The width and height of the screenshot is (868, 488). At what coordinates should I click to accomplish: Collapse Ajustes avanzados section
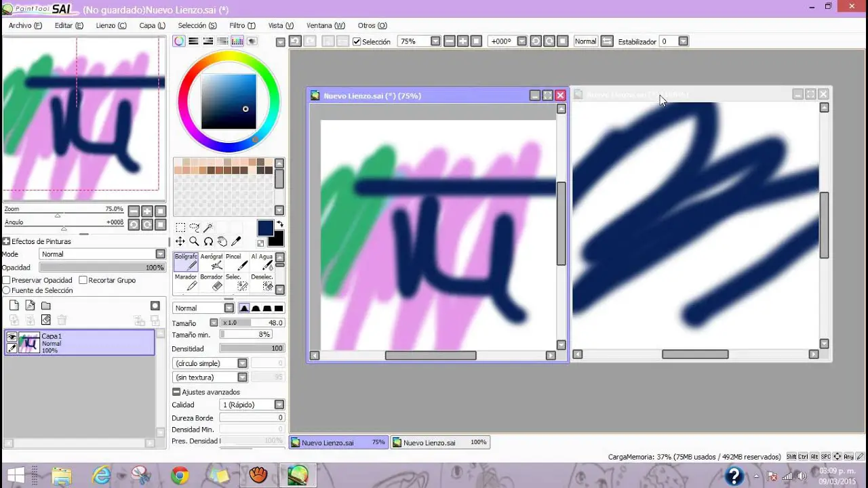[x=176, y=392]
